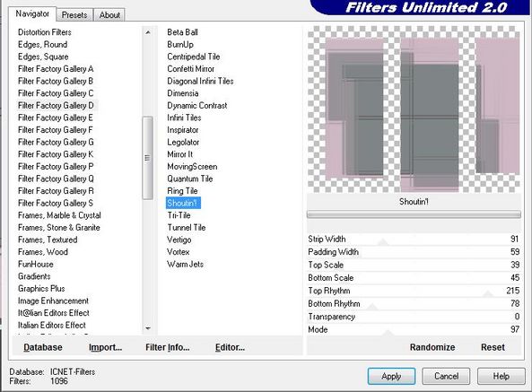The height and width of the screenshot is (392, 532).
Task: Click the Cancel button
Action: click(446, 376)
